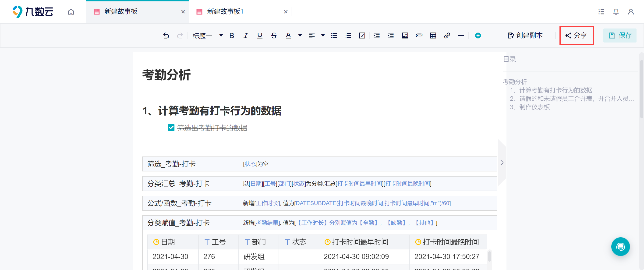The width and height of the screenshot is (644, 270).
Task: Open the font color dropdown arrow
Action: 300,36
